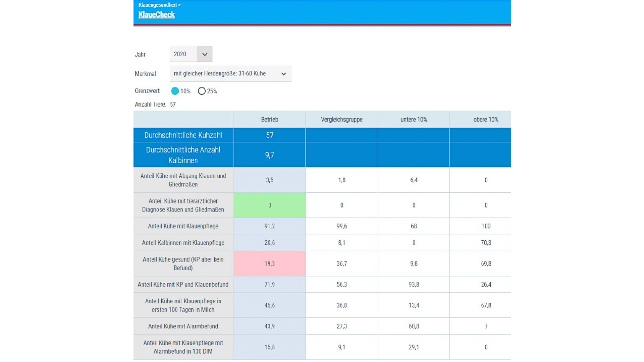The width and height of the screenshot is (644, 362).
Task: Go to Klauengesundheit breadcrumb
Action: point(158,5)
